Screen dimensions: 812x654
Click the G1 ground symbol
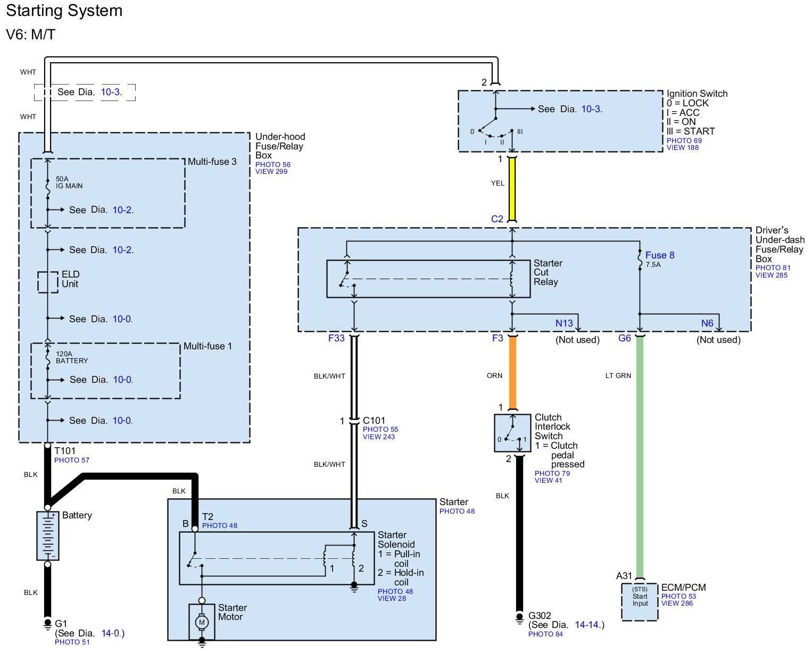[47, 624]
